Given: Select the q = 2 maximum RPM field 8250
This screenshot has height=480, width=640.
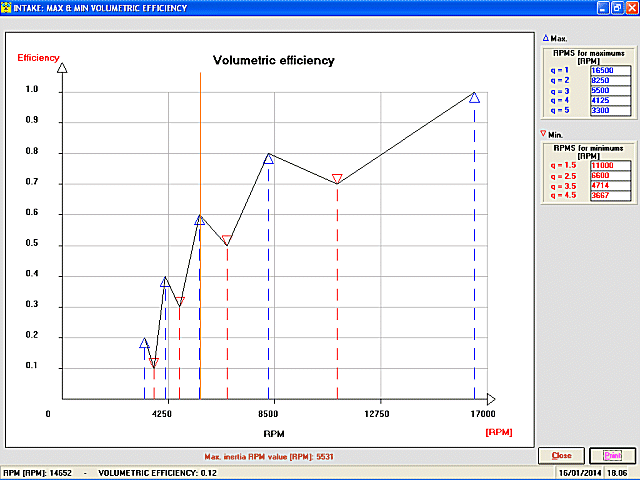Looking at the screenshot, I should pyautogui.click(x=610, y=80).
